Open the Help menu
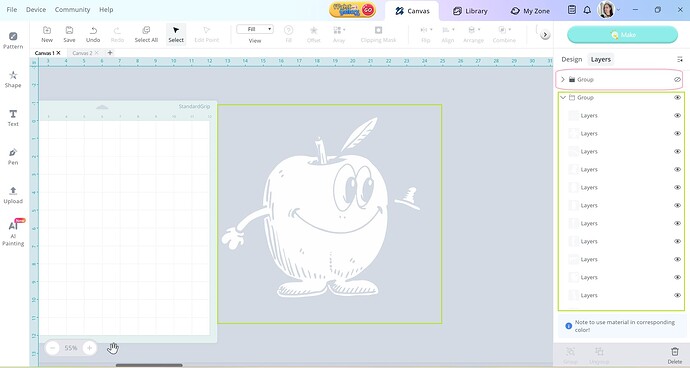690x368 pixels. pyautogui.click(x=106, y=10)
